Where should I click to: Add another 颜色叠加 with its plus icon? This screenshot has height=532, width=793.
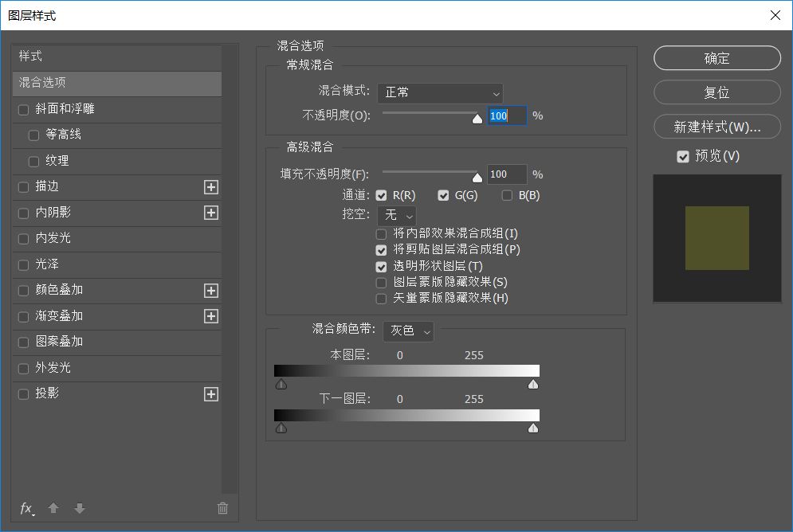pos(211,291)
